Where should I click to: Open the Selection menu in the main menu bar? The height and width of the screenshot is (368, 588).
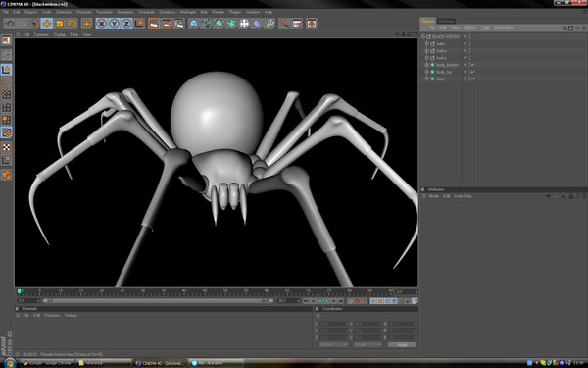[x=64, y=12]
